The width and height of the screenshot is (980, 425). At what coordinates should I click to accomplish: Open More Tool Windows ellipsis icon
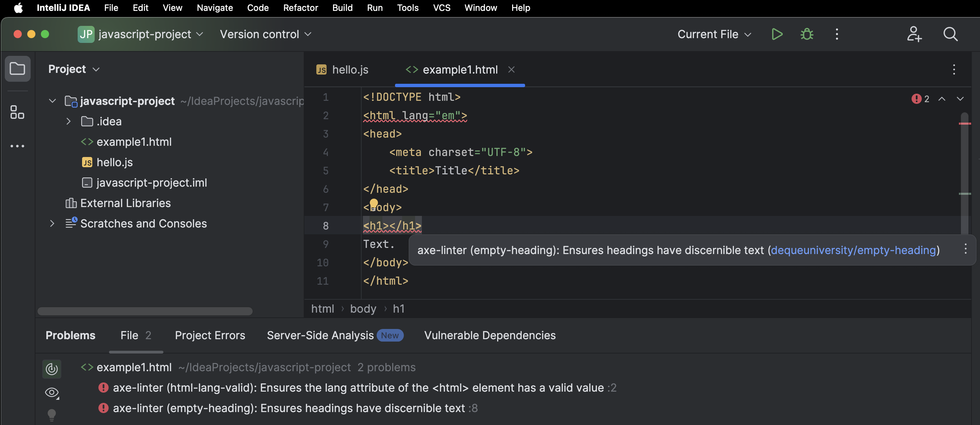point(17,146)
